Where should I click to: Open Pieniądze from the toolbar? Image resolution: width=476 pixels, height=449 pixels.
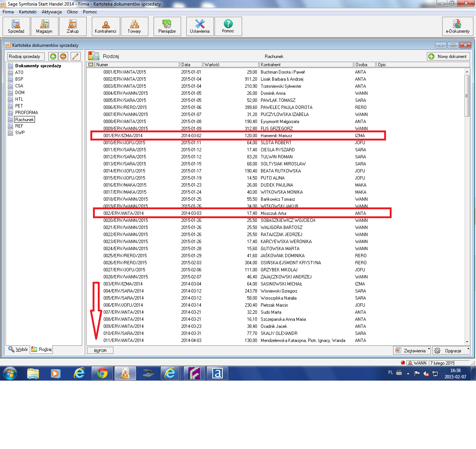167,26
